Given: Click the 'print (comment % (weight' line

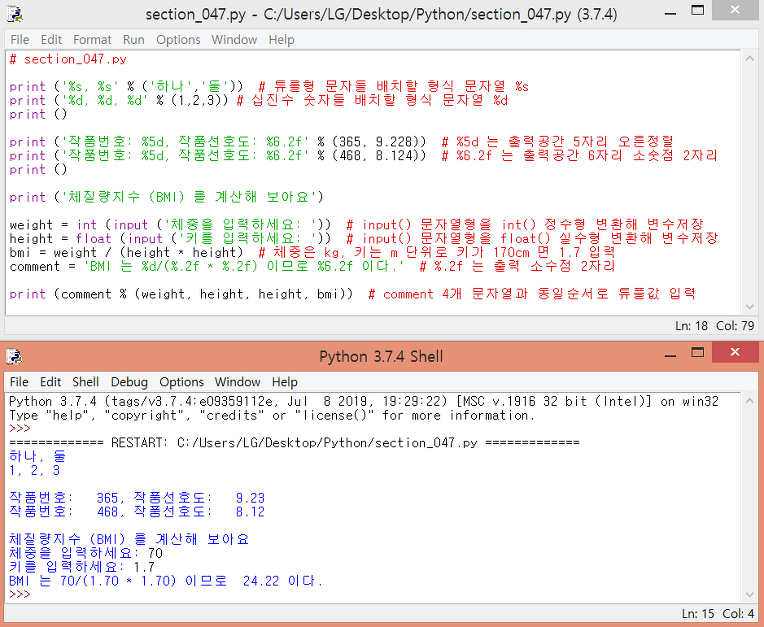Looking at the screenshot, I should point(352,294).
